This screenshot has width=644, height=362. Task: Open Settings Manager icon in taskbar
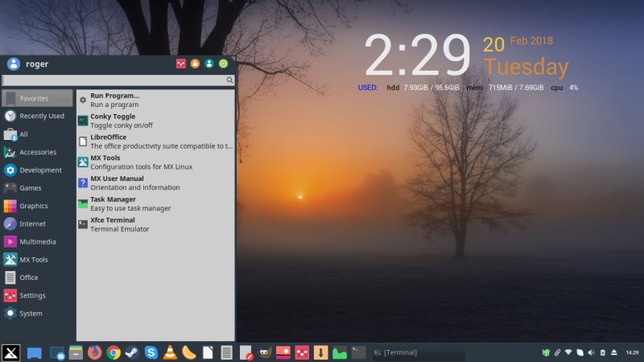pos(302,352)
